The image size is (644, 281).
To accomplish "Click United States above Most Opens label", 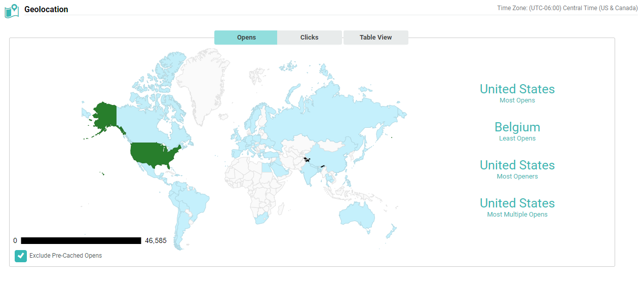I will click(517, 89).
